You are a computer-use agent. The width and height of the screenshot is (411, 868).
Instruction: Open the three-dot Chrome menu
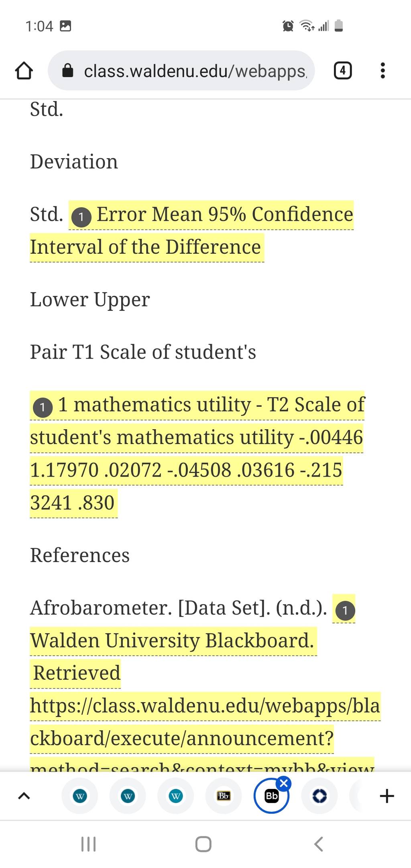pyautogui.click(x=383, y=71)
